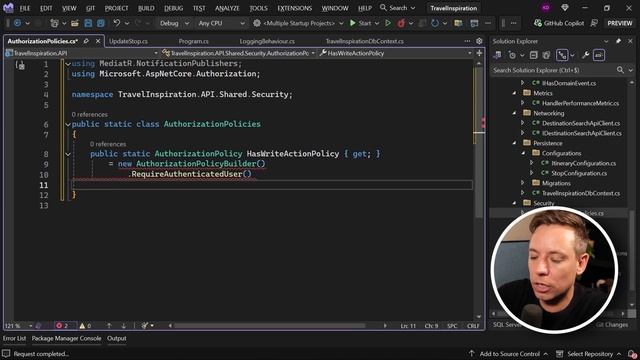The image size is (640, 360).
Task: Collapse the Metrics folder
Action: 514,93
